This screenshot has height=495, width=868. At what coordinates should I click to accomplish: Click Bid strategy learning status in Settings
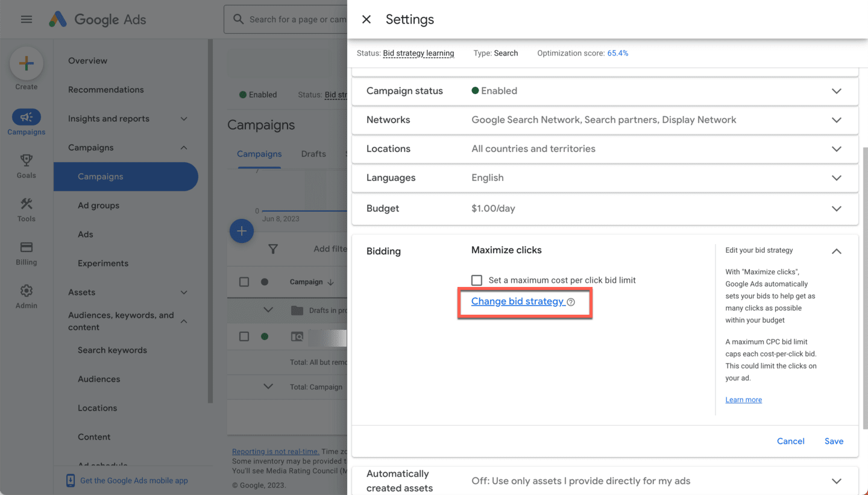pyautogui.click(x=418, y=53)
